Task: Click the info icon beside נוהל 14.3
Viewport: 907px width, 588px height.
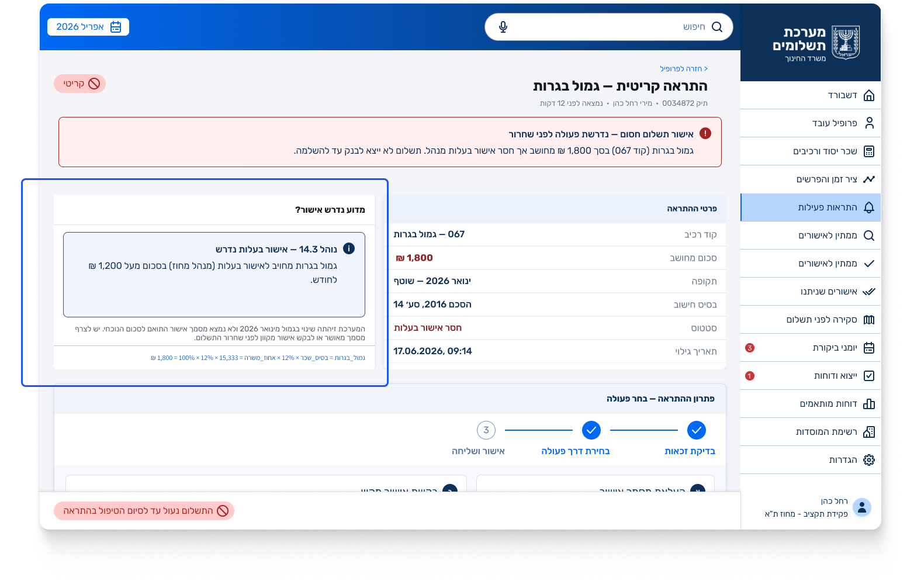Action: tap(349, 248)
